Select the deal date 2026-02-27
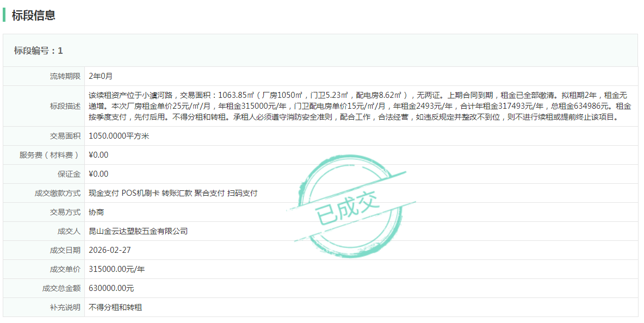The width and height of the screenshot is (644, 323). [110, 250]
